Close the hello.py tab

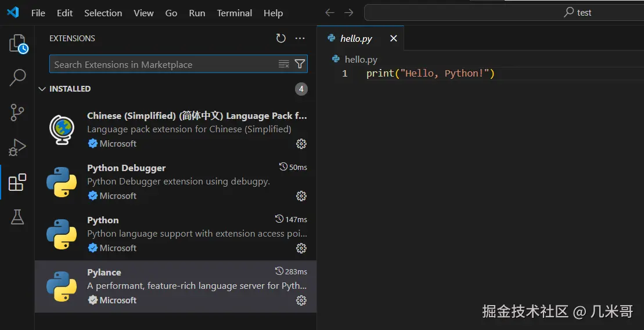393,38
